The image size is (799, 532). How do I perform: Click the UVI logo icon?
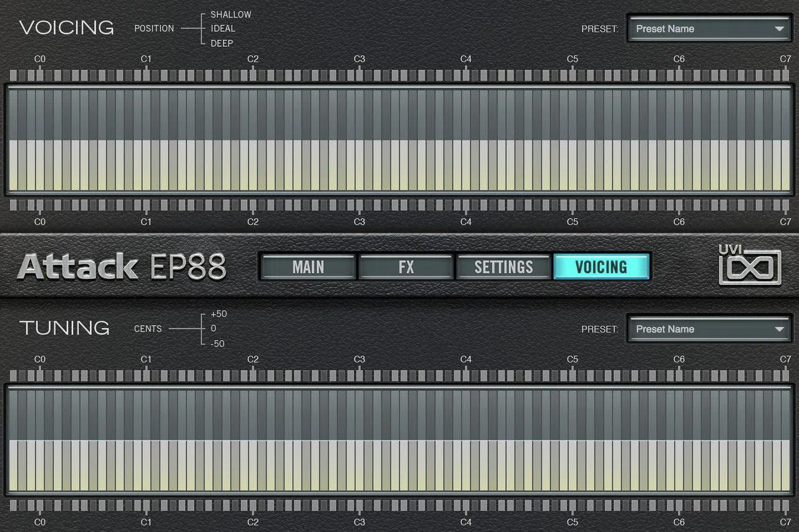click(x=750, y=265)
